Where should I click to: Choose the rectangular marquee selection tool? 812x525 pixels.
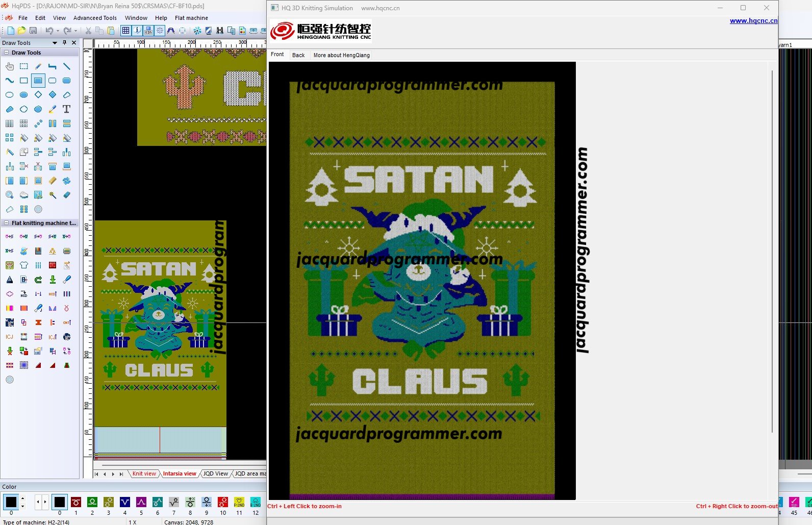coord(24,66)
